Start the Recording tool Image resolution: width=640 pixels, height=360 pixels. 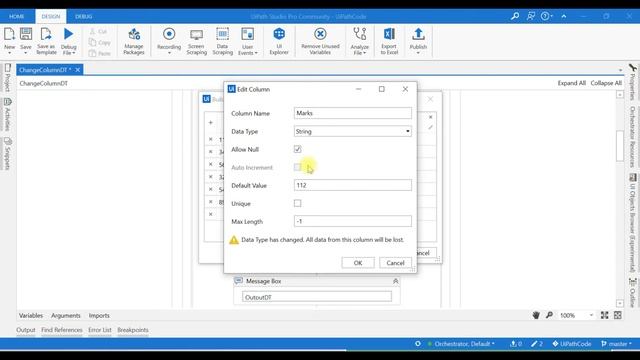tap(169, 41)
